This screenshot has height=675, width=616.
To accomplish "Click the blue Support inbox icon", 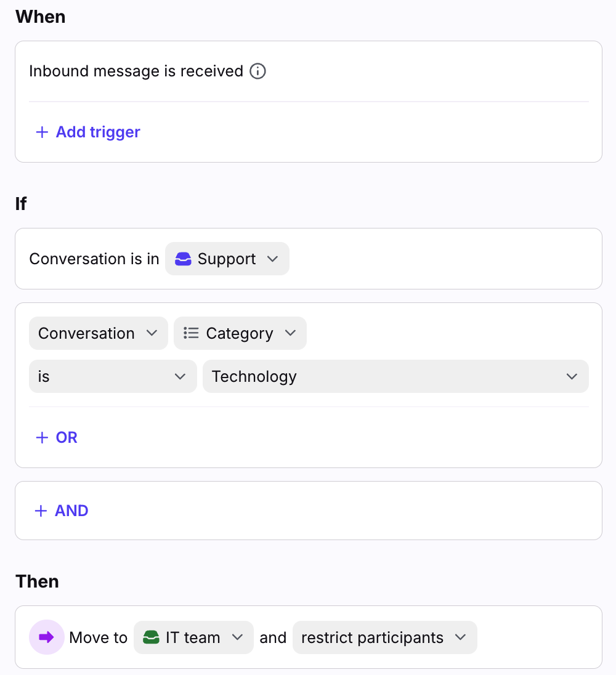I will (x=184, y=259).
